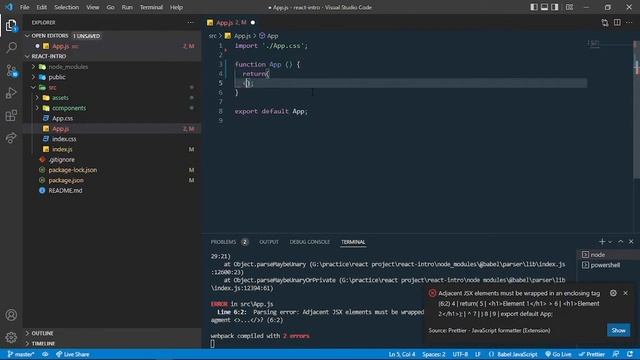Click Live Share in status bar
Image resolution: width=640 pixels, height=360 pixels.
coord(72,354)
